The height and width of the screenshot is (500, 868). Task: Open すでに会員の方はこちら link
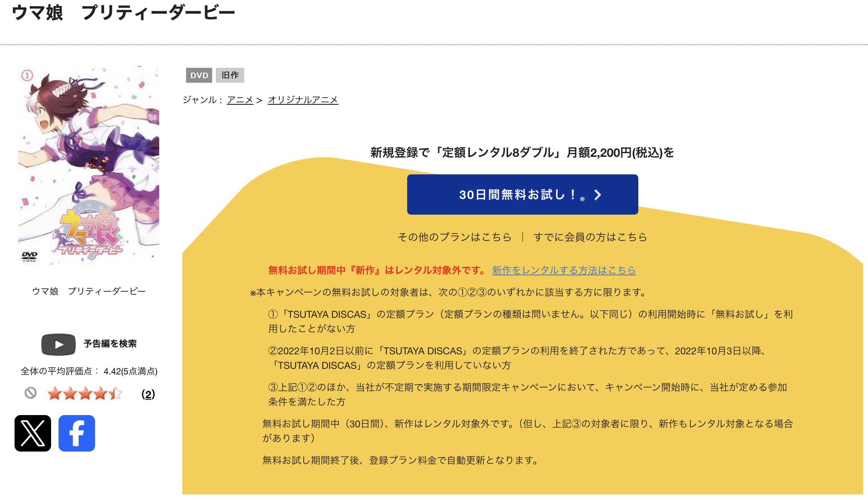tap(590, 237)
